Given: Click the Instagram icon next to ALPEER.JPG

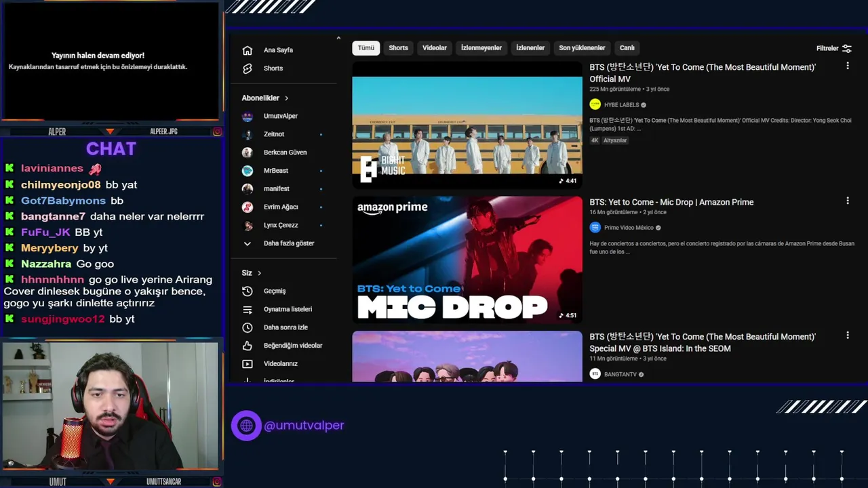Looking at the screenshot, I should [x=217, y=131].
